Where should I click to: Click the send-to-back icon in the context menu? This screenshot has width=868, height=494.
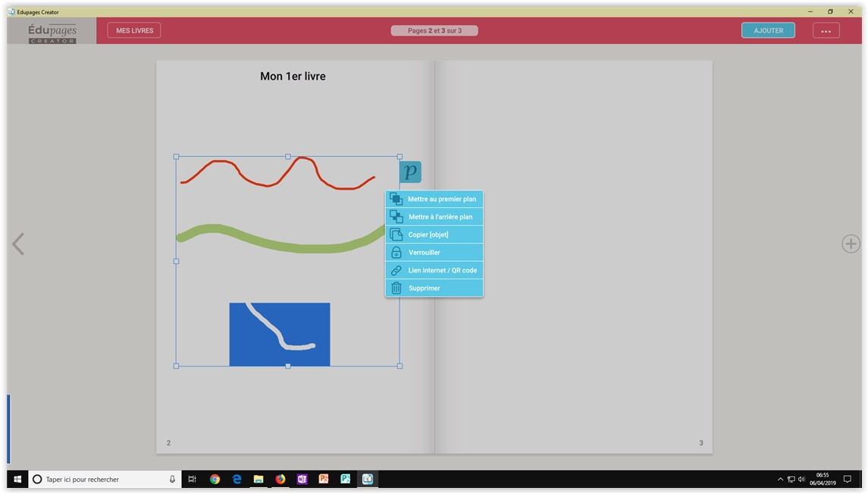pyautogui.click(x=396, y=217)
